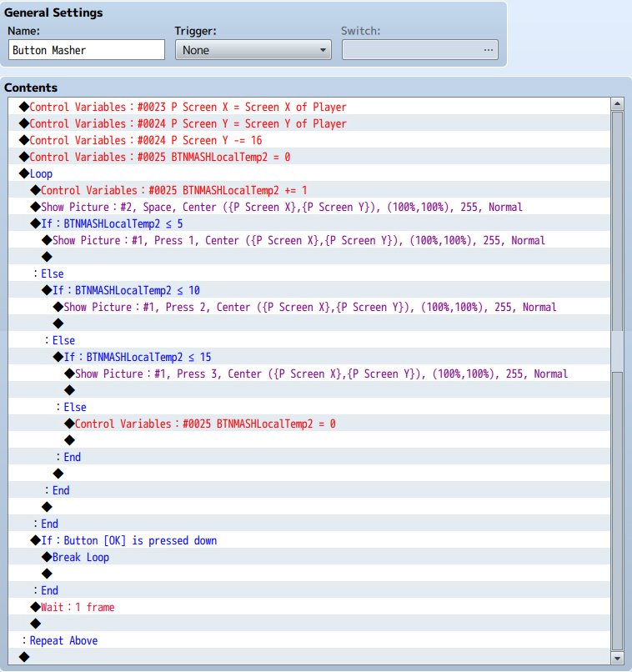This screenshot has width=632, height=672.
Task: Select the 'If: BTNMASHLocalTemp2 ≤ 10' row
Action: click(x=309, y=290)
